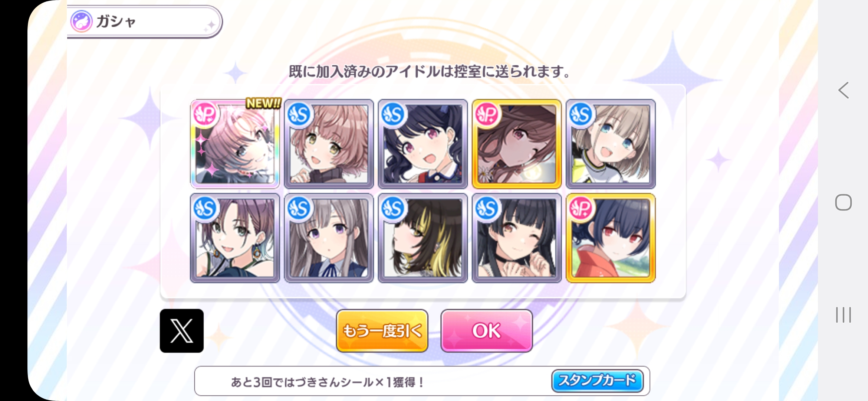Screen dimensions: 868x401
Task: Tap the ガシャ header title bar
Action: pyautogui.click(x=145, y=22)
